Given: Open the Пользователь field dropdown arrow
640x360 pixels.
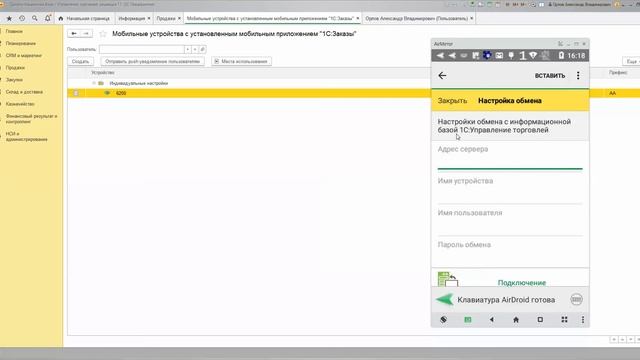Looking at the screenshot, I should [187, 49].
